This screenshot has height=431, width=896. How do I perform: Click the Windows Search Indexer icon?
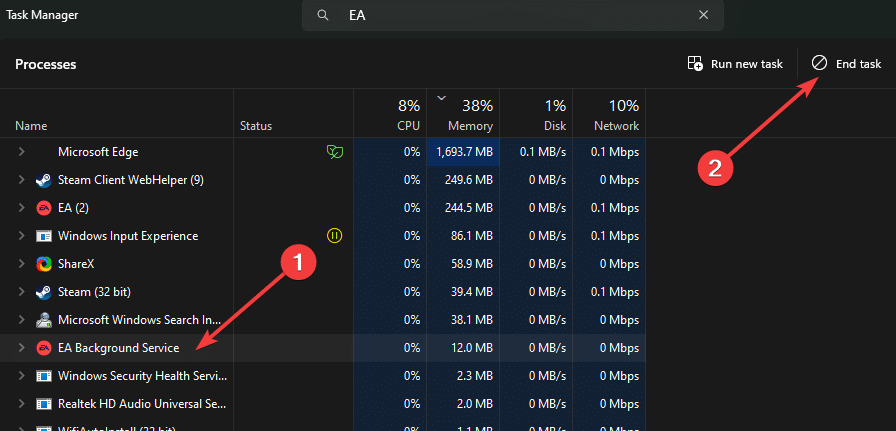(x=43, y=320)
